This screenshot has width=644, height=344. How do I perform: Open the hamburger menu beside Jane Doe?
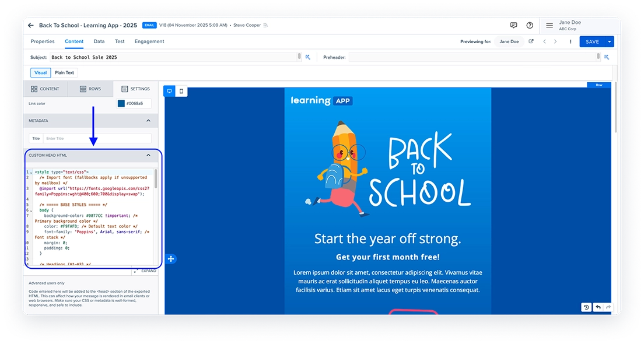click(x=549, y=26)
